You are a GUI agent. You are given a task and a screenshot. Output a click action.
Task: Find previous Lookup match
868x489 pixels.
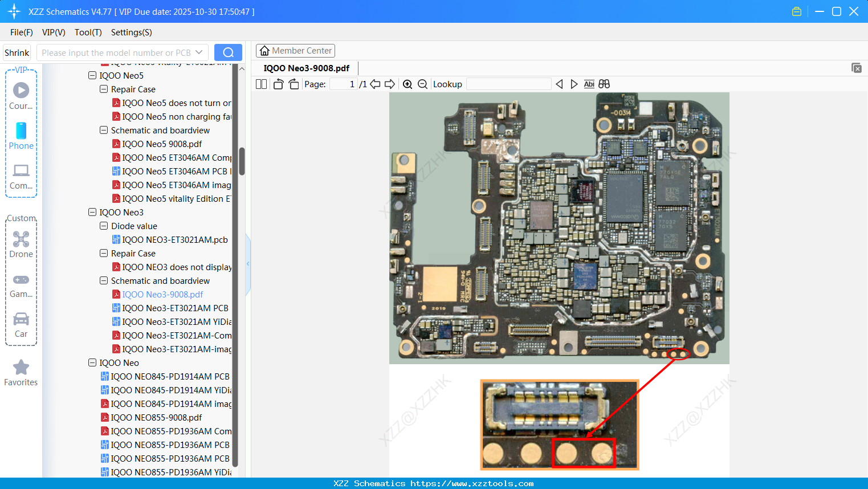click(559, 84)
